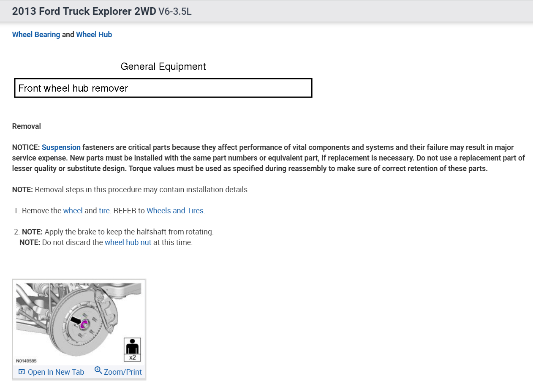Click the 'Front wheel hub remover' box
This screenshot has height=392, width=533.
[163, 88]
